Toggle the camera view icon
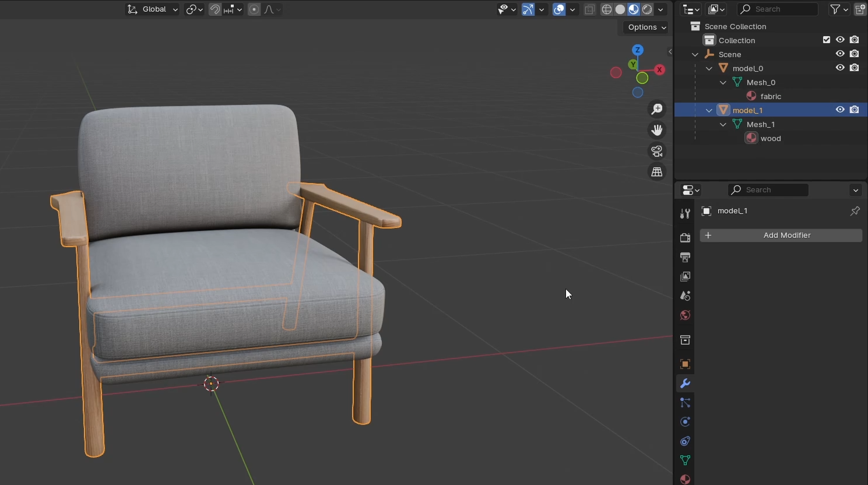 click(657, 151)
